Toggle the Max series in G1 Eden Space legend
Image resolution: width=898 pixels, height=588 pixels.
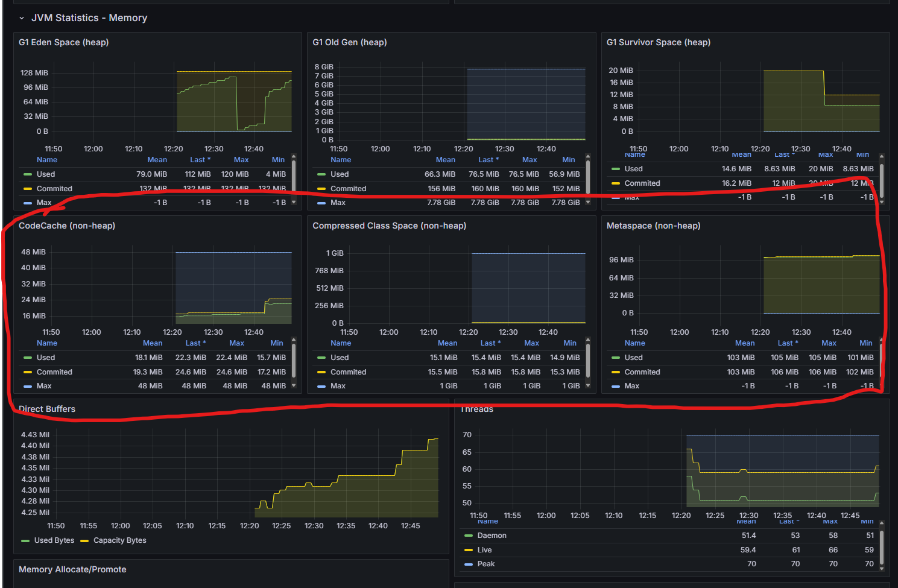pyautogui.click(x=44, y=203)
